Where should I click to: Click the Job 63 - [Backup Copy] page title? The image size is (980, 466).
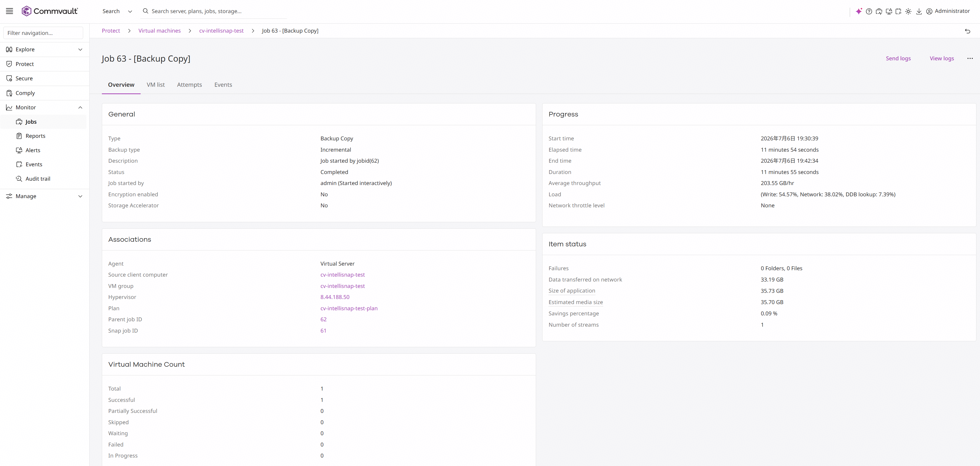(x=146, y=59)
